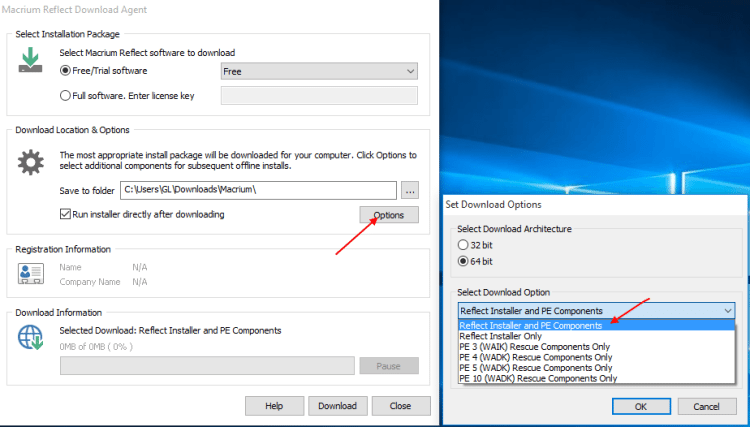Click the Save to folder path field

point(258,190)
